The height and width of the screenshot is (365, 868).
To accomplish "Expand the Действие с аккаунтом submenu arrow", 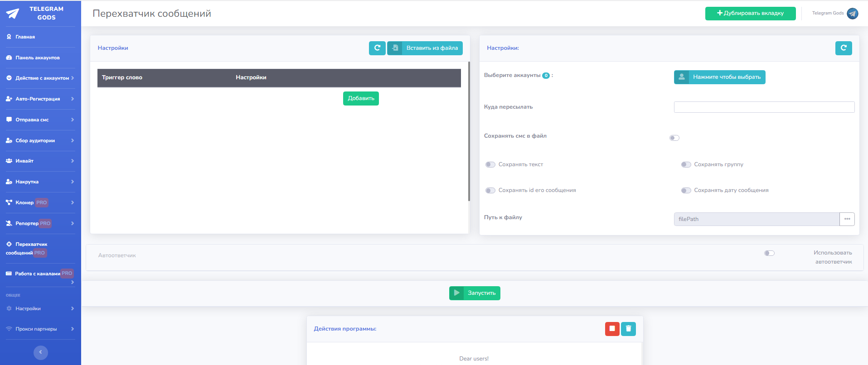I will pos(73,78).
